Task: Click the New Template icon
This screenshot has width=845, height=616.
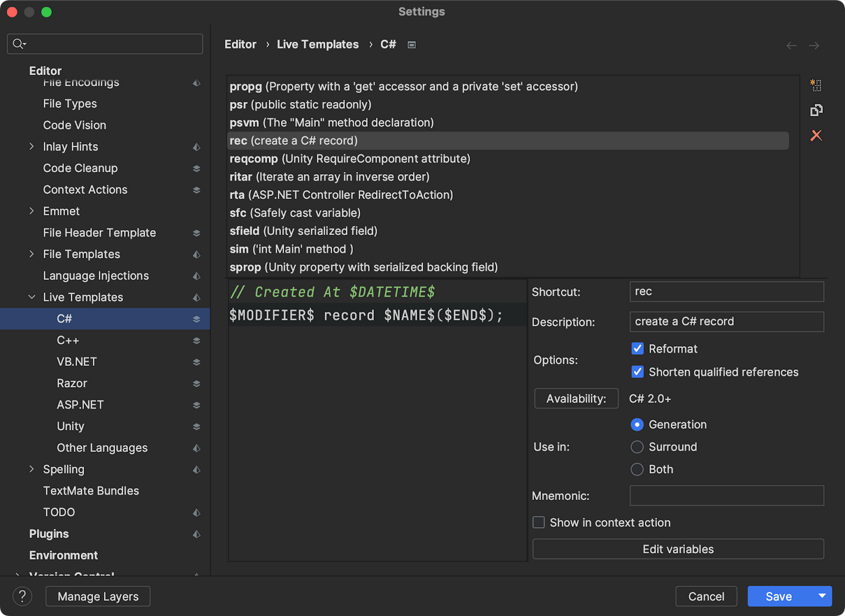Action: pos(816,86)
